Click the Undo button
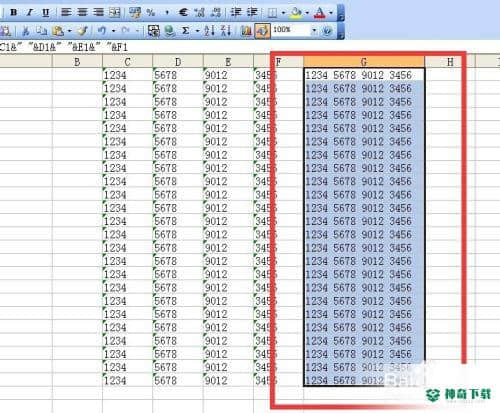 (102, 31)
